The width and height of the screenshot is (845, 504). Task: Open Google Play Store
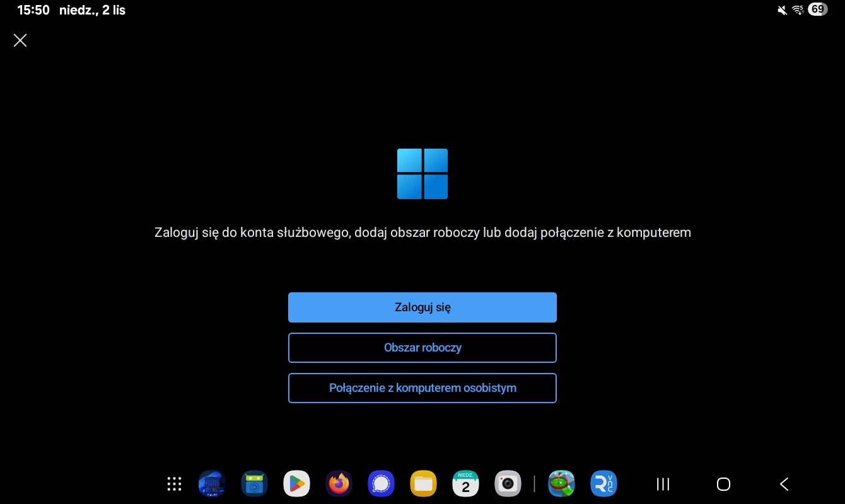296,484
